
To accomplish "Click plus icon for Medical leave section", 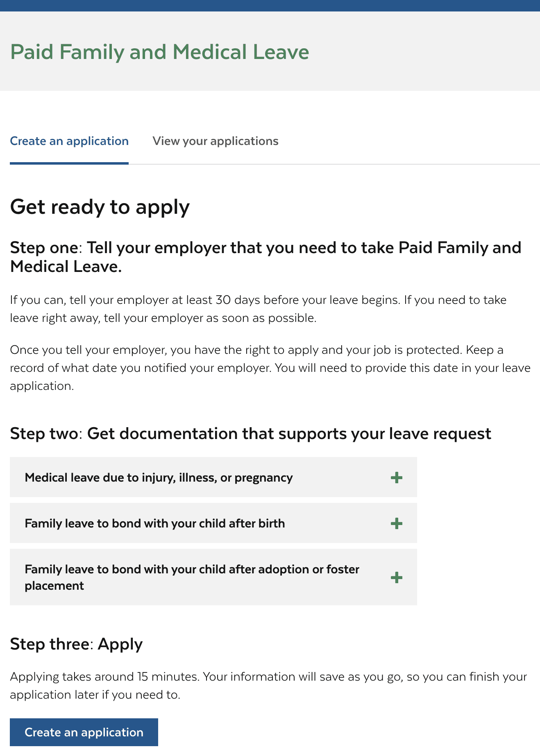I will (396, 478).
